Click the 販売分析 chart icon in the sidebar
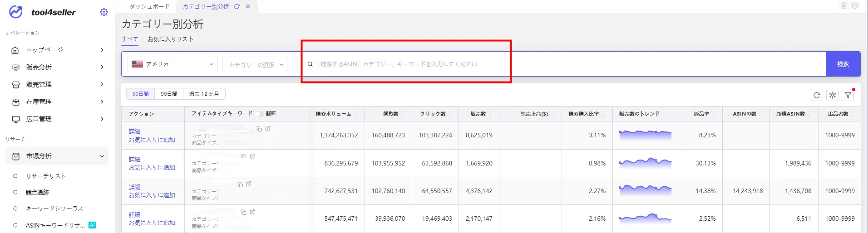 16,67
